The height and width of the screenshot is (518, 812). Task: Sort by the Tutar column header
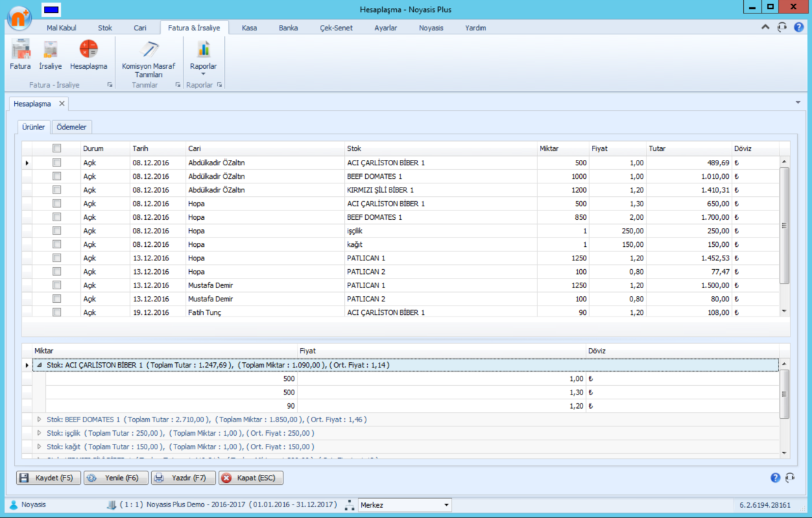point(689,148)
